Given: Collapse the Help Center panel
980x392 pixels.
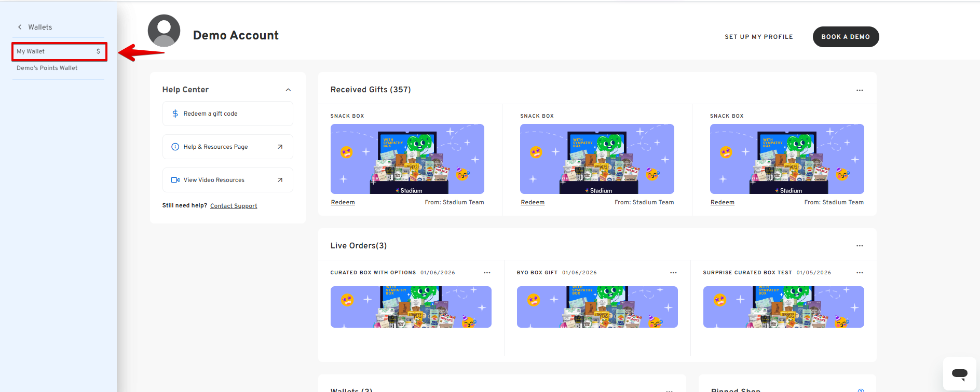Looking at the screenshot, I should 288,90.
